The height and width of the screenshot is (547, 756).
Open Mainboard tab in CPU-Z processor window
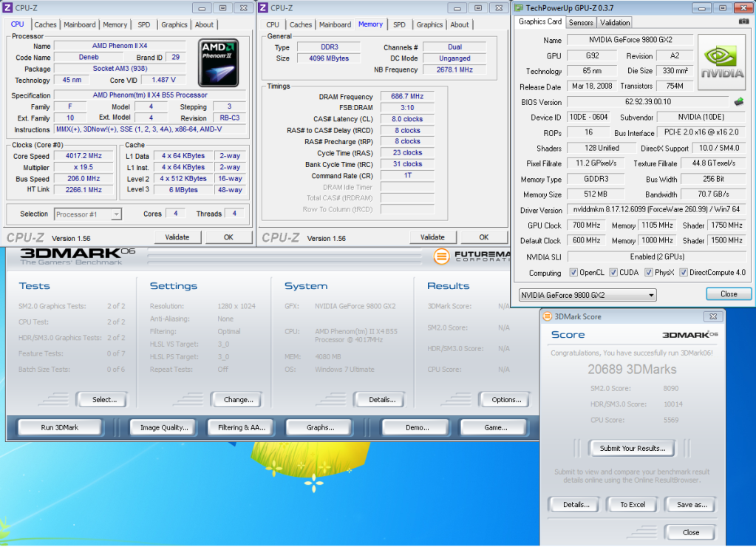coord(80,24)
